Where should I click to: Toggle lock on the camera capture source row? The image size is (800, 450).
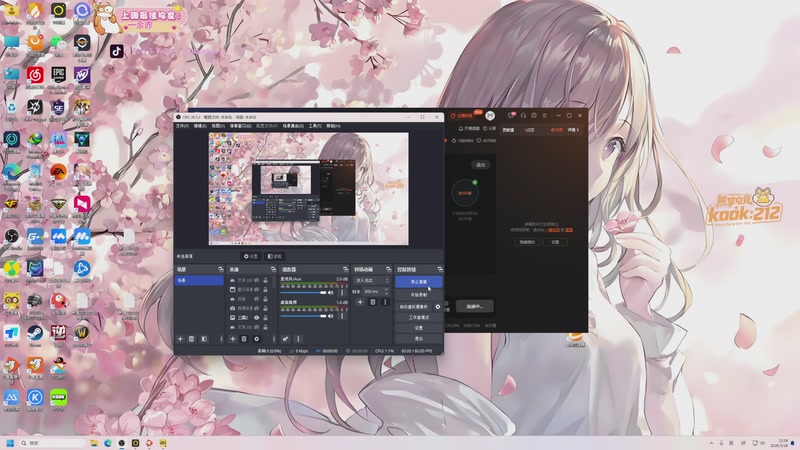click(x=265, y=308)
